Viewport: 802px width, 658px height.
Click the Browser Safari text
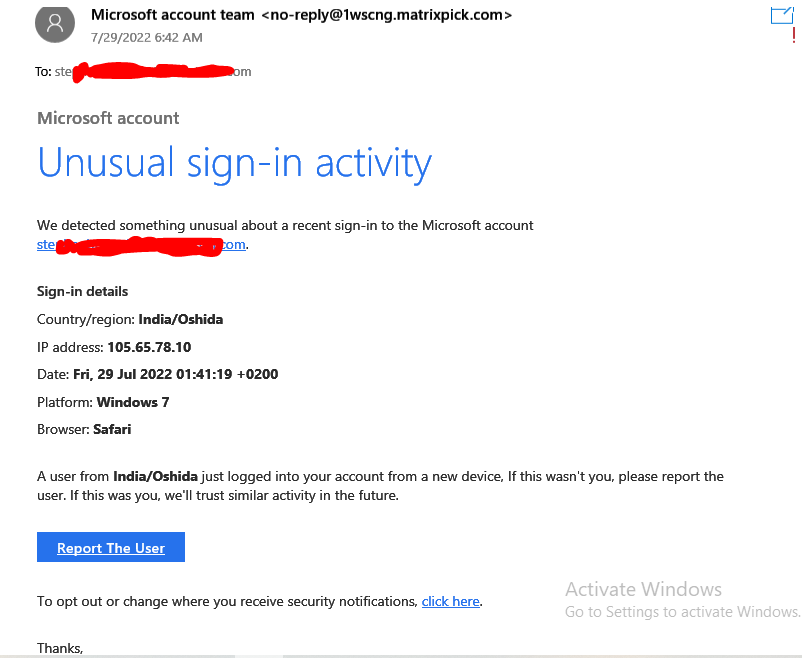[x=84, y=430]
